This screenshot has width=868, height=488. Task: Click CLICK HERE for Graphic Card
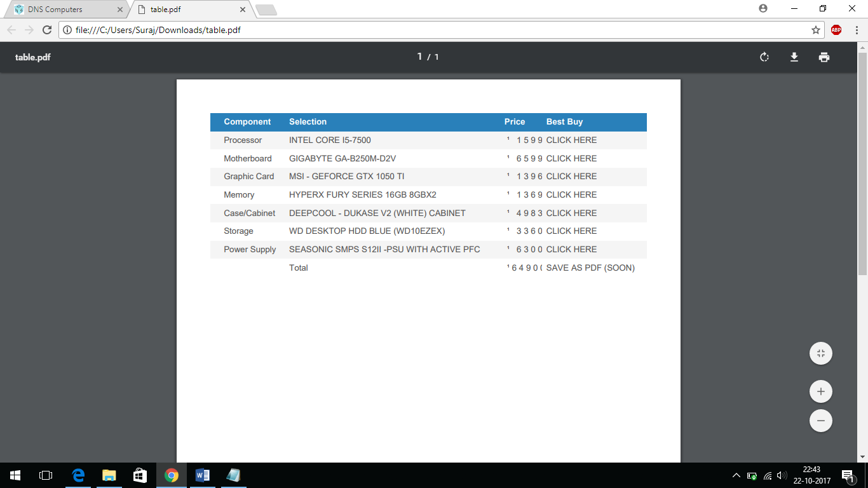click(x=571, y=176)
